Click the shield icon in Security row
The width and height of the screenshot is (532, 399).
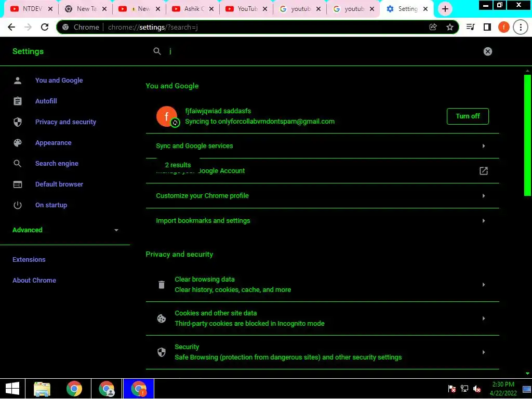[x=162, y=352]
